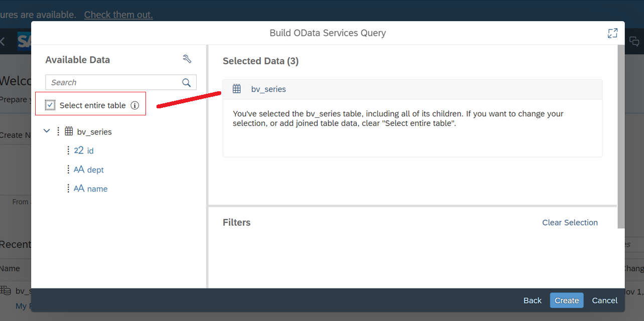Open the chat icon in the background header
Viewport: 644px width, 321px height.
pos(634,41)
